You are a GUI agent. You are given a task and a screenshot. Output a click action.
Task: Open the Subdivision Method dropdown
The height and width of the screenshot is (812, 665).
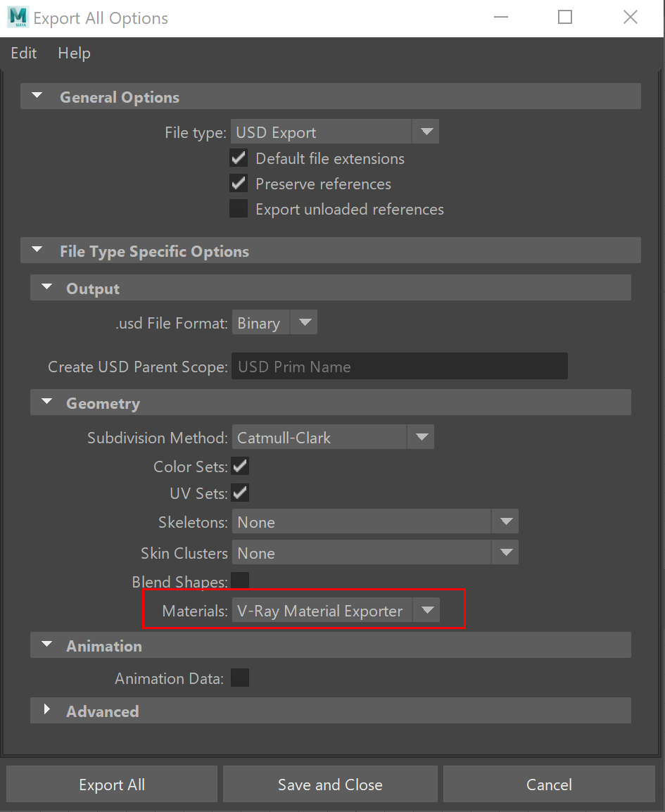[x=421, y=438]
